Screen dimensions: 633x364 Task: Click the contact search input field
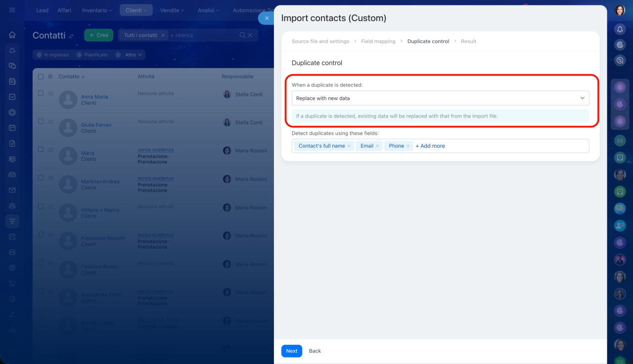[x=203, y=36]
